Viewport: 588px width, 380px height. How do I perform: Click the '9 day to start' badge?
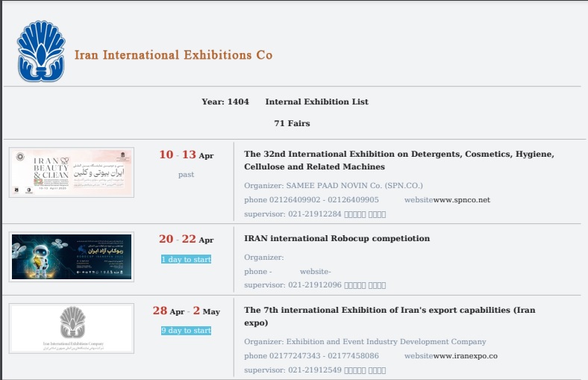point(186,330)
